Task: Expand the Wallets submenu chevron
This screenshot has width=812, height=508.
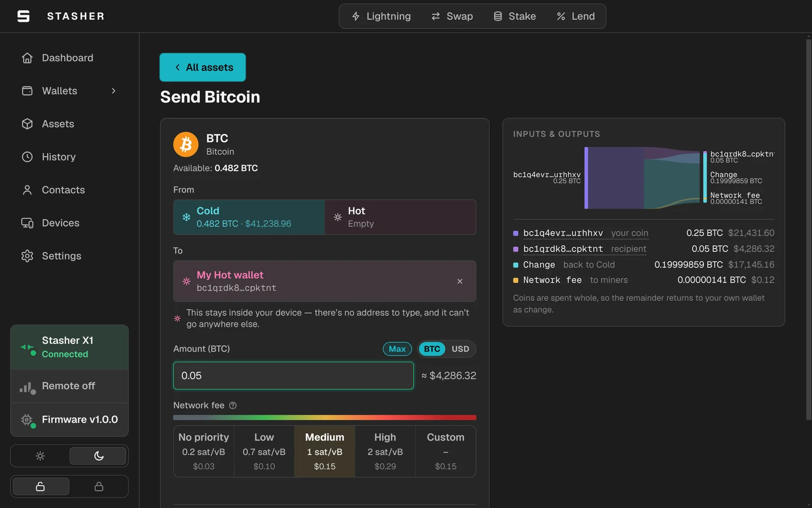Action: click(x=114, y=91)
